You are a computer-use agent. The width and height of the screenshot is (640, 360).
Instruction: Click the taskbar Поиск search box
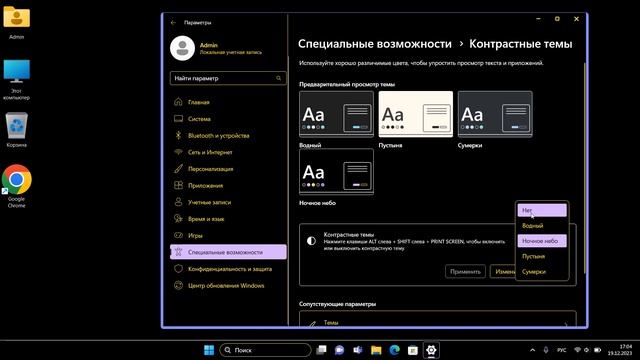pyautogui.click(x=265, y=350)
